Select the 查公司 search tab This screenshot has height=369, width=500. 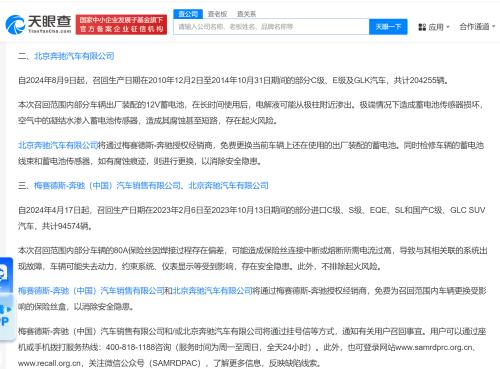(188, 14)
